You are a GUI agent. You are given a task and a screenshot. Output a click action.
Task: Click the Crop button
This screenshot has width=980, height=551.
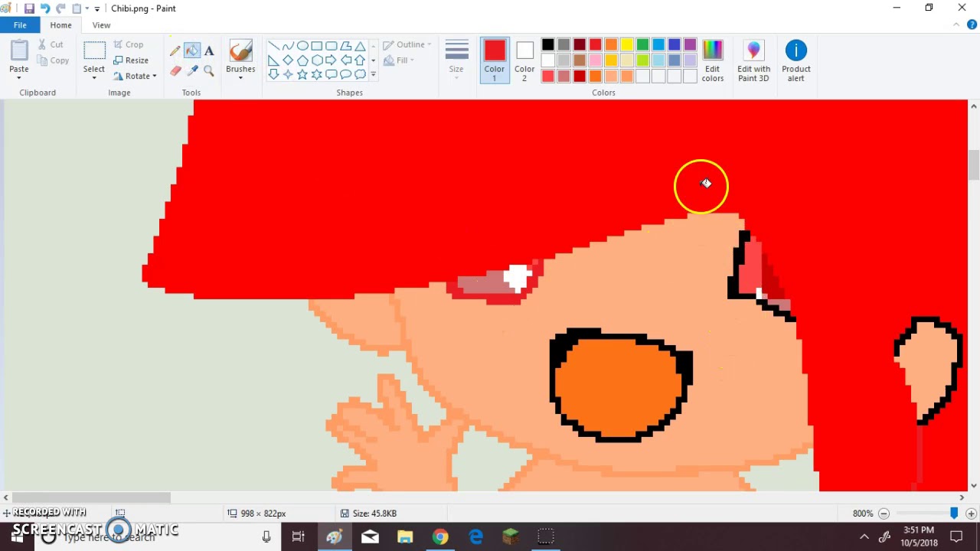(x=129, y=44)
